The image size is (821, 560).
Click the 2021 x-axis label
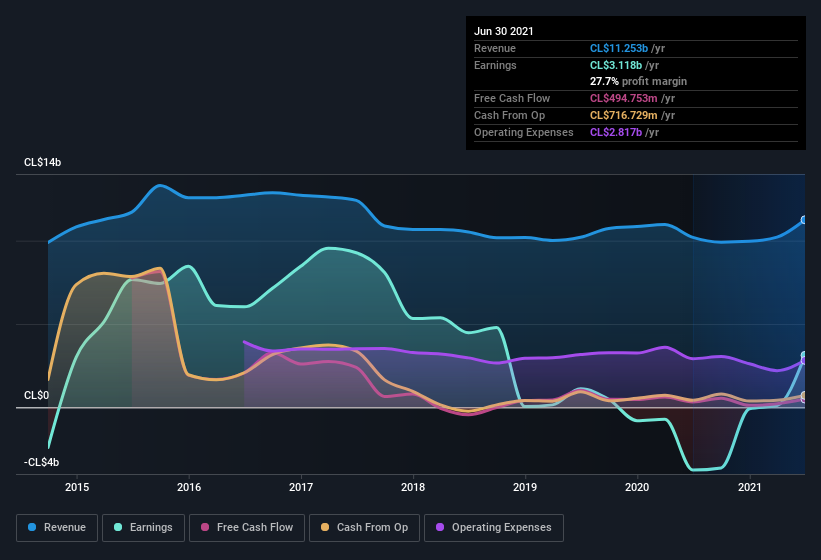[x=750, y=487]
